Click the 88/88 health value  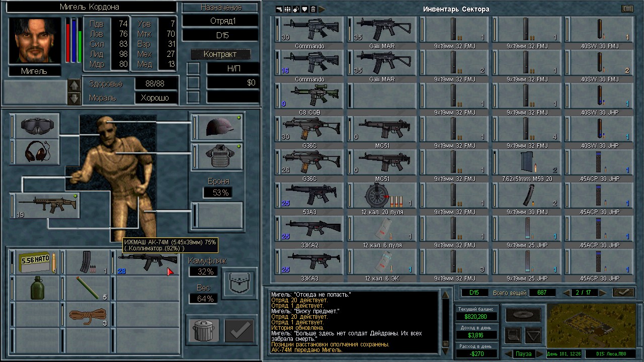(157, 83)
